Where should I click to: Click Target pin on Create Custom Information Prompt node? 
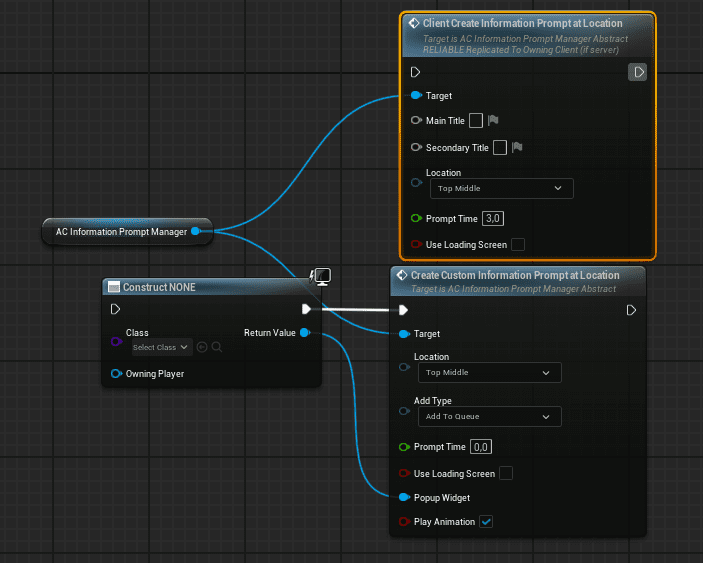pyautogui.click(x=404, y=333)
